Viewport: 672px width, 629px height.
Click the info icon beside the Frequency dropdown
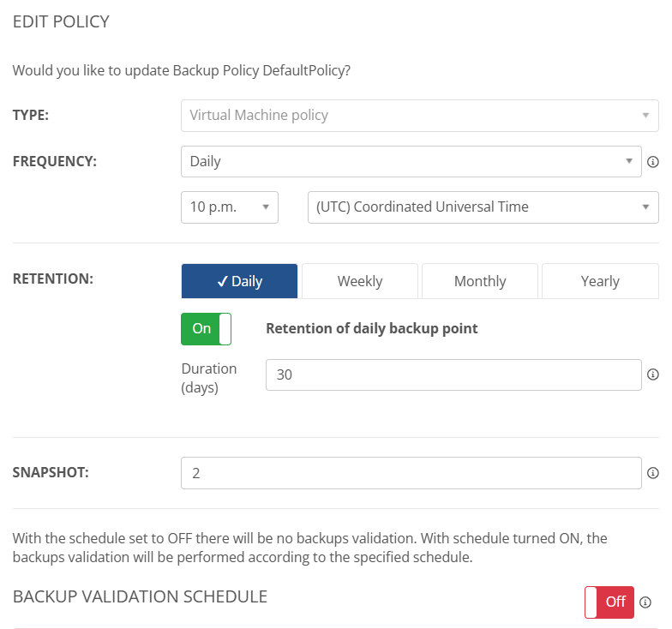[x=652, y=161]
